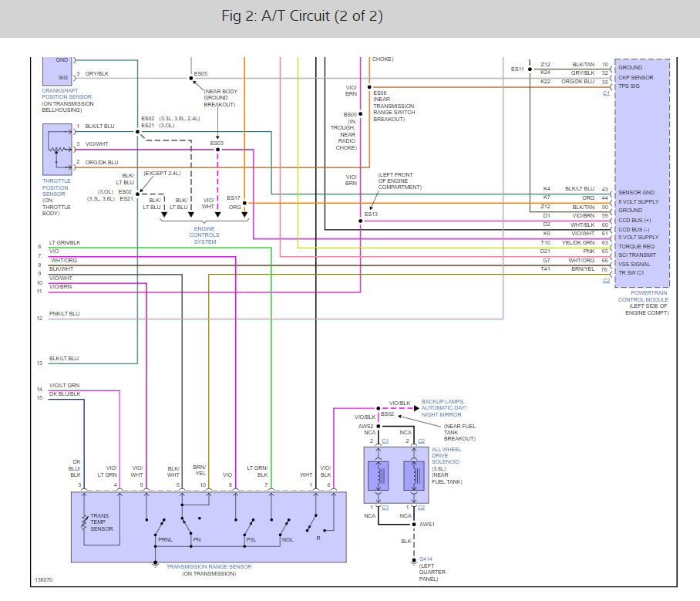The image size is (700, 601).
Task: Click the right all wheel drive solenoid coil
Action: click(x=416, y=474)
